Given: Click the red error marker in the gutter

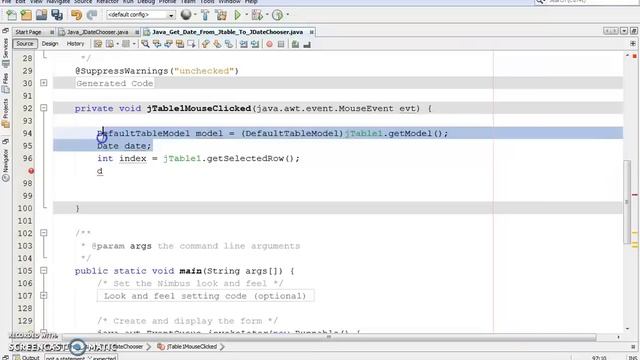Looking at the screenshot, I should pyautogui.click(x=31, y=171).
